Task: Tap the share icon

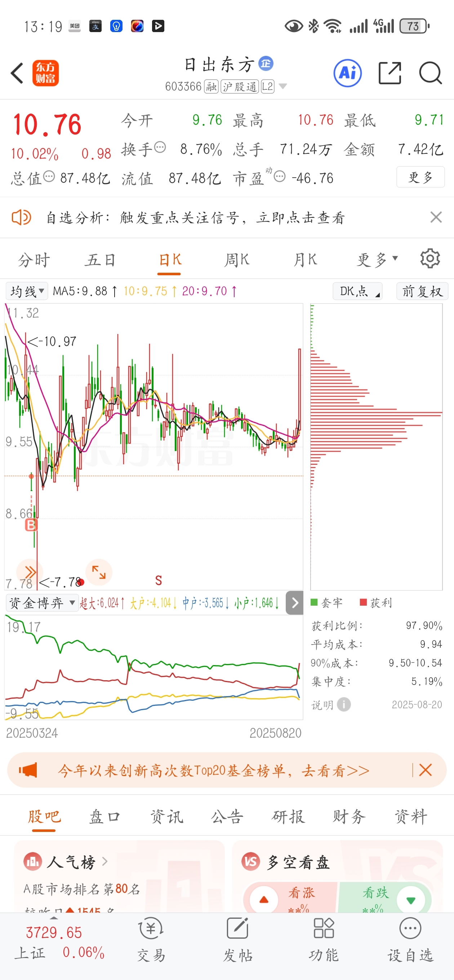Action: click(x=390, y=73)
